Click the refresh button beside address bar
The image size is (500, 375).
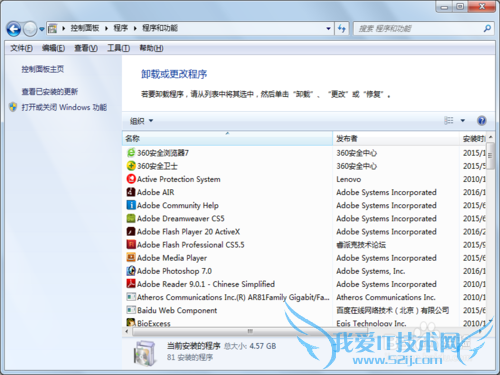[x=342, y=29]
